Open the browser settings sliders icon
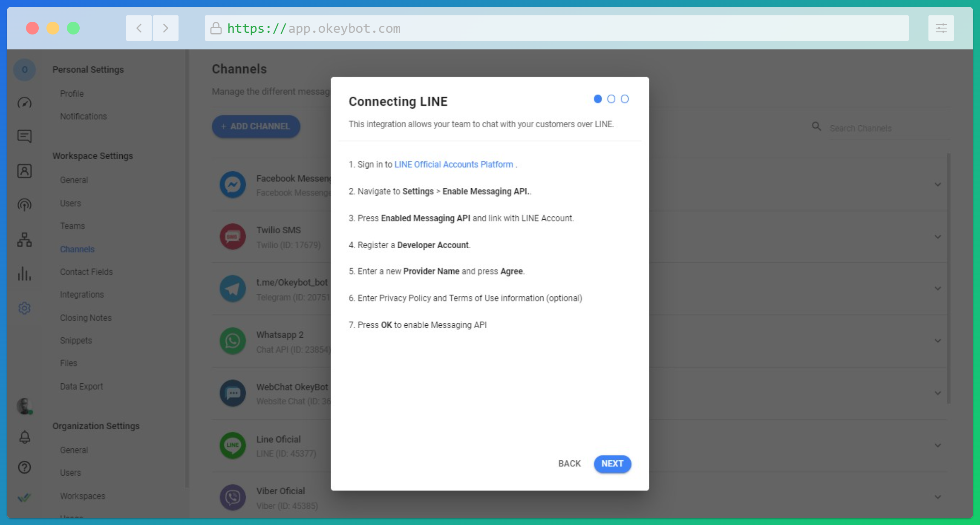980x525 pixels. [x=941, y=28]
